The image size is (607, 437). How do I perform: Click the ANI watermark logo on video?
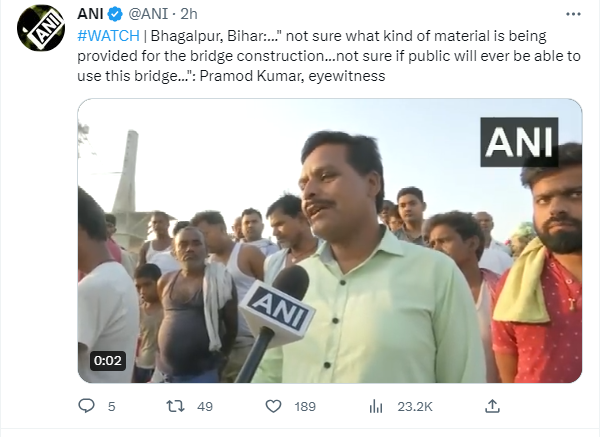519,142
